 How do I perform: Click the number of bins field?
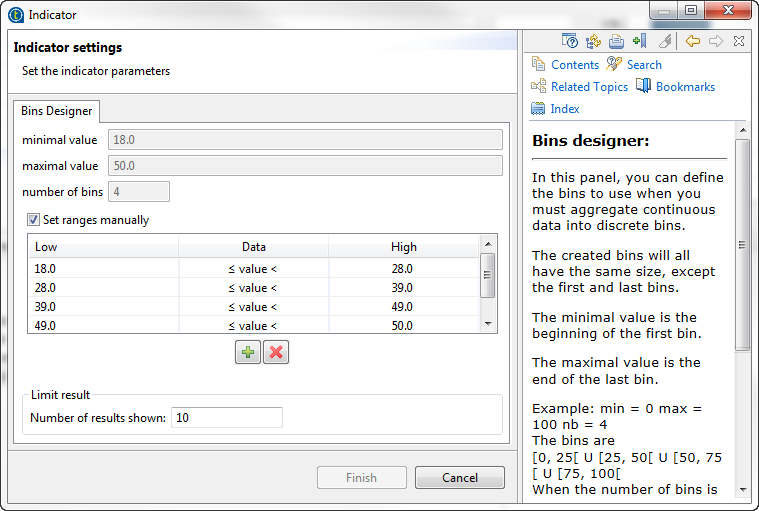pos(139,192)
